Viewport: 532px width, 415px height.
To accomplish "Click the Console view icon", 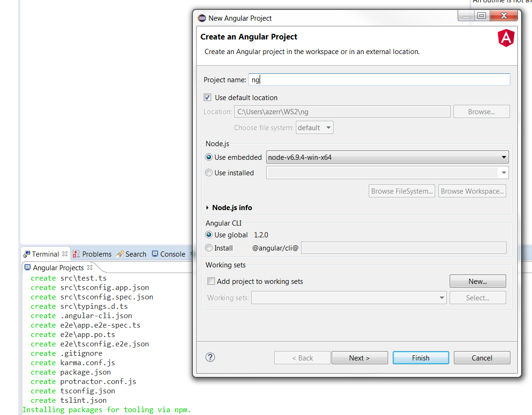I will 155,254.
